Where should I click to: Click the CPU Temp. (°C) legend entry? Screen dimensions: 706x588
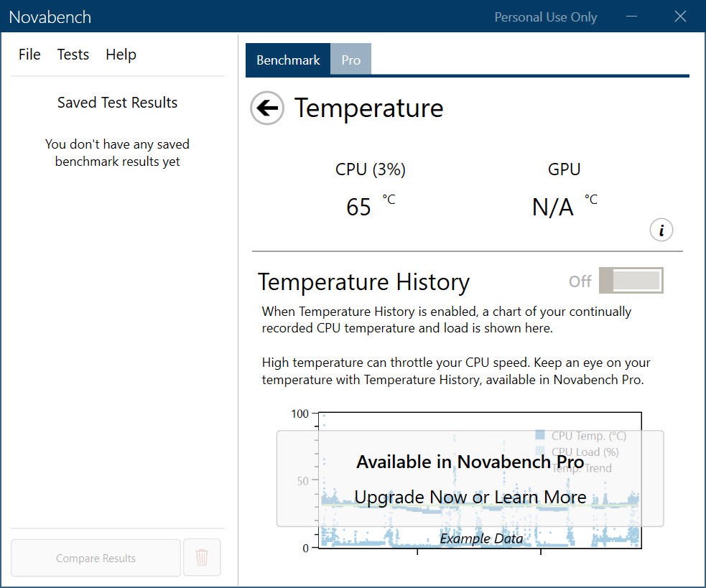point(581,436)
